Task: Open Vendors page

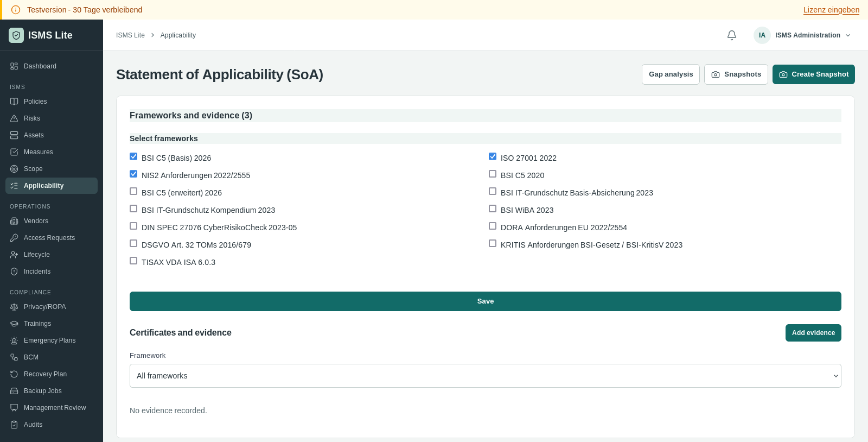Action: (x=52, y=221)
